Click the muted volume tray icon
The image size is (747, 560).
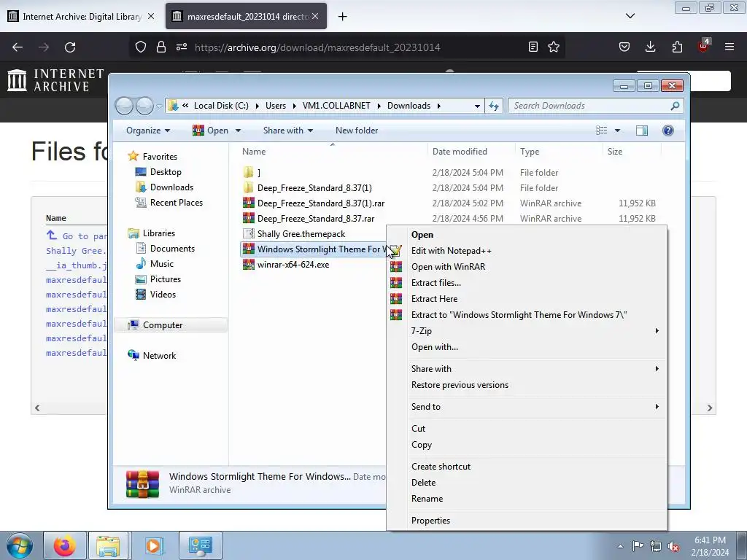[673, 546]
